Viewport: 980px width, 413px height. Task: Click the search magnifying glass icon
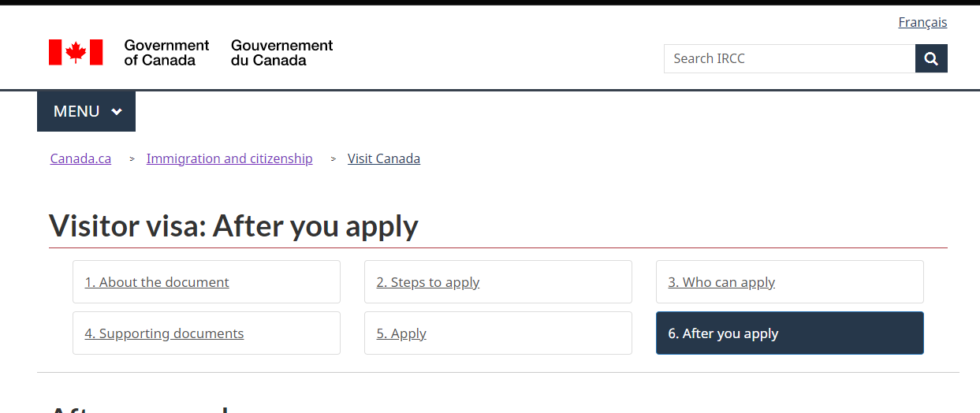[x=931, y=58]
